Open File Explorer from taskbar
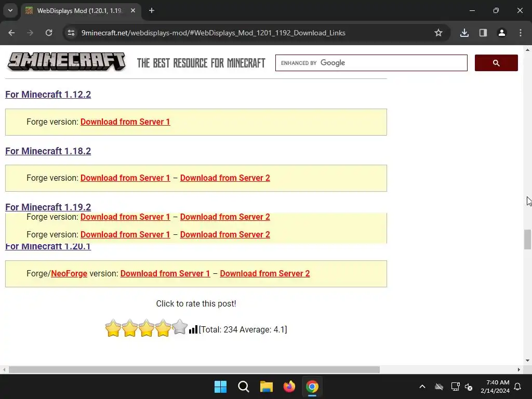 267,387
